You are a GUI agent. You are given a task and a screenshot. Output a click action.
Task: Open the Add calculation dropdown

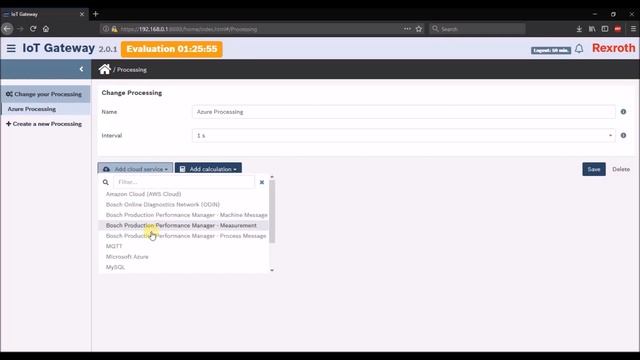(x=208, y=169)
